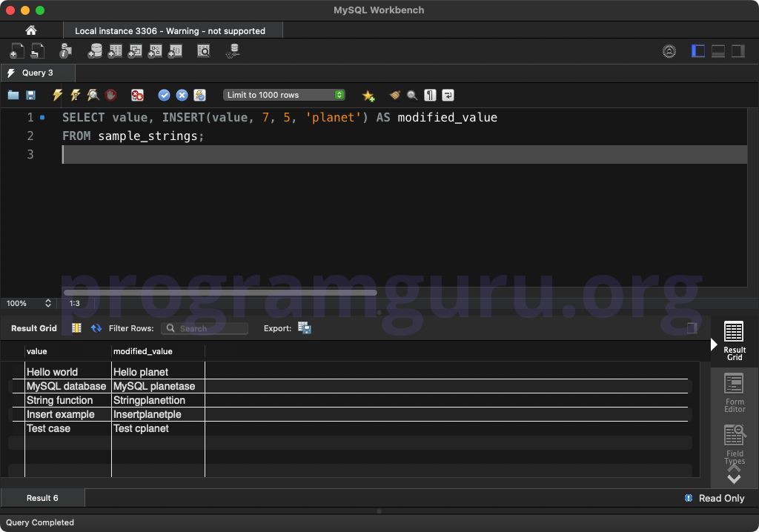Click the editor horizontal scrollbar
This screenshot has height=532, width=759.
click(220, 293)
